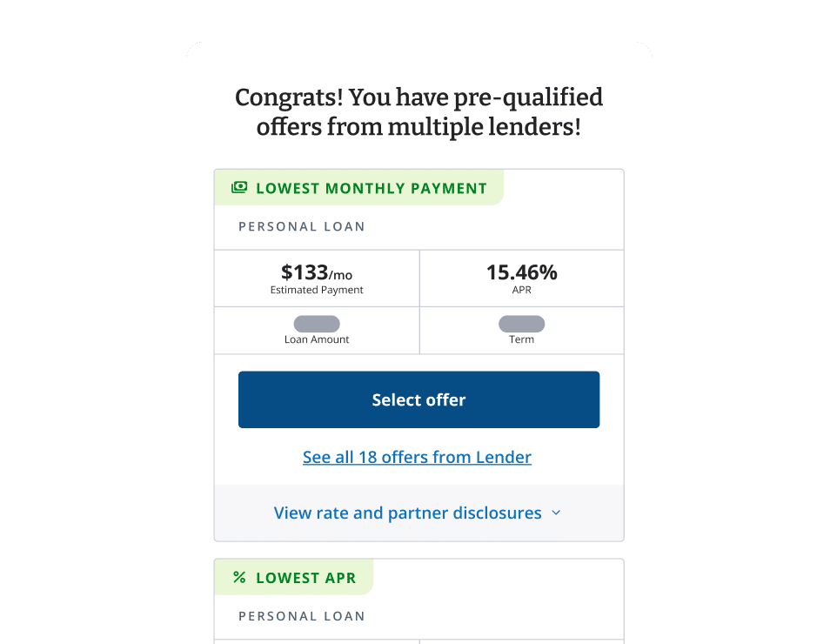Click the first PERSONAL LOAN label
The image size is (837, 644).
(x=302, y=226)
